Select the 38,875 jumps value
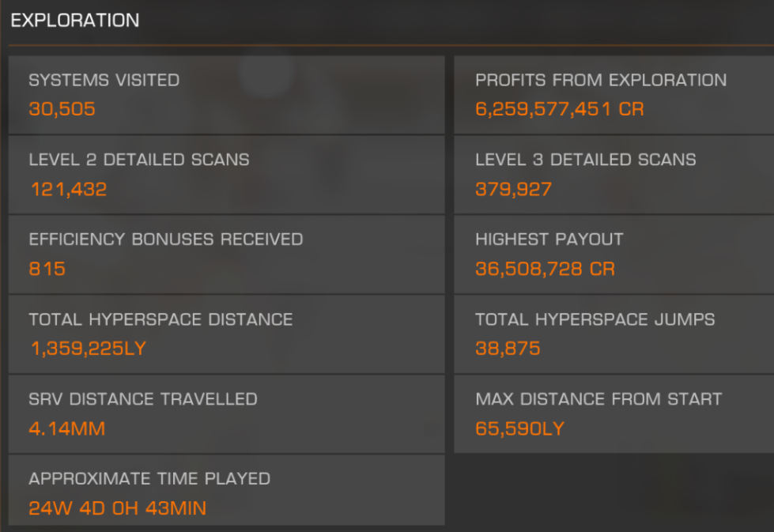This screenshot has width=774, height=532. tap(508, 349)
